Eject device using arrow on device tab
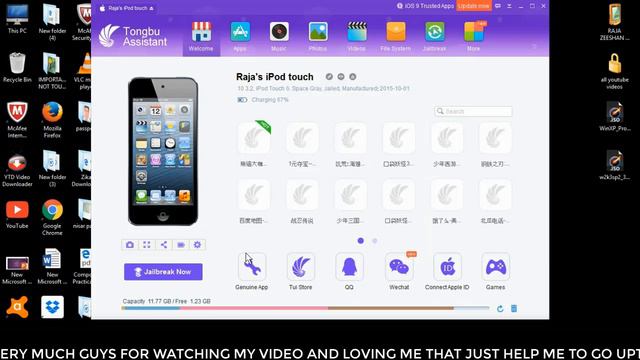The height and width of the screenshot is (360, 640). tap(152, 8)
